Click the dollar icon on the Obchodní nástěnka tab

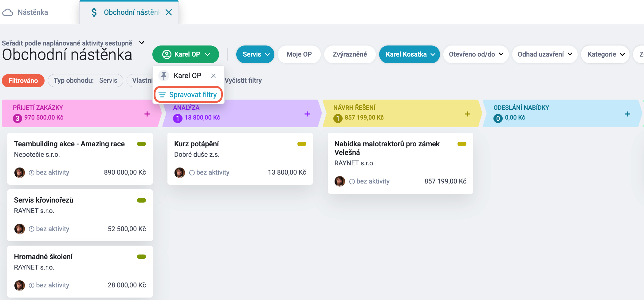coord(94,12)
